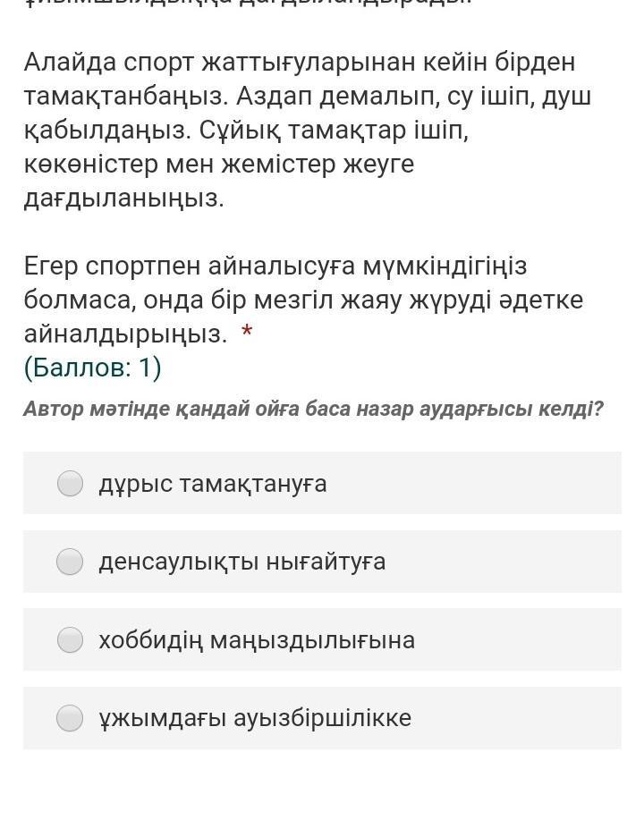Tap the label text "ұжымдағы ауызбіршілікке"
This screenshot has width=644, height=820.
[x=255, y=717]
